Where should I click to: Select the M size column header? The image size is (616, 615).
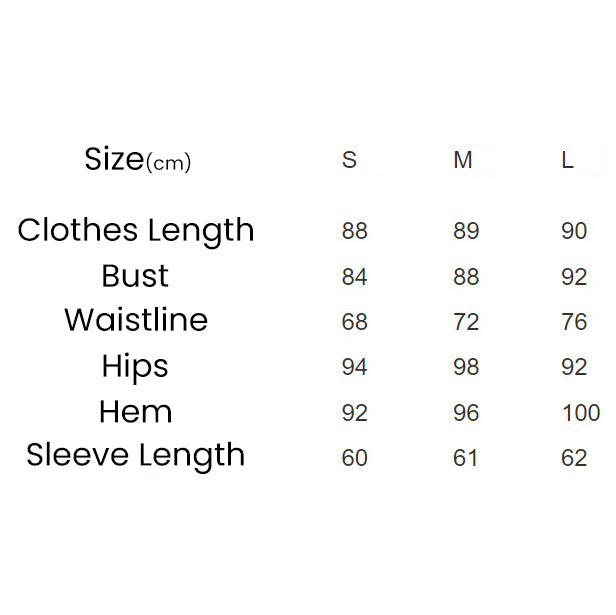(x=462, y=161)
